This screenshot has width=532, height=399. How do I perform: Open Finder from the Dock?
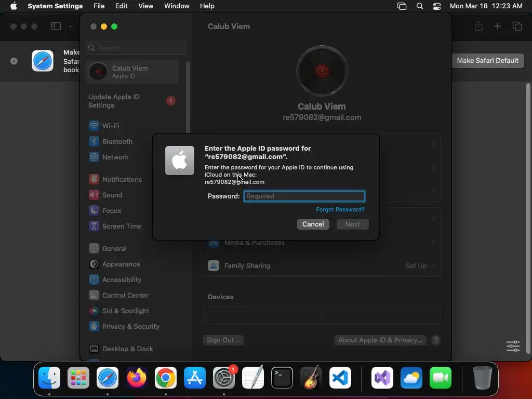pyautogui.click(x=49, y=378)
